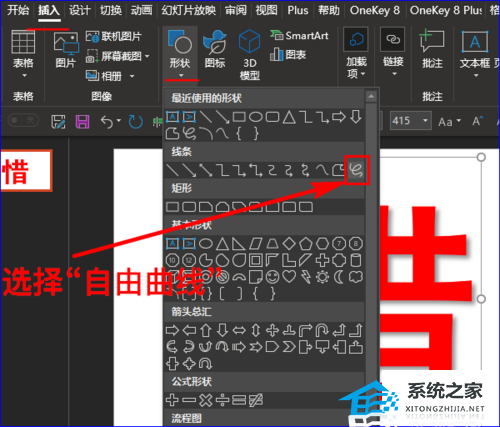Viewport: 500px width, 427px height.
Task: Select the diamond shape in 基本形状
Action: pyautogui.click(x=289, y=244)
